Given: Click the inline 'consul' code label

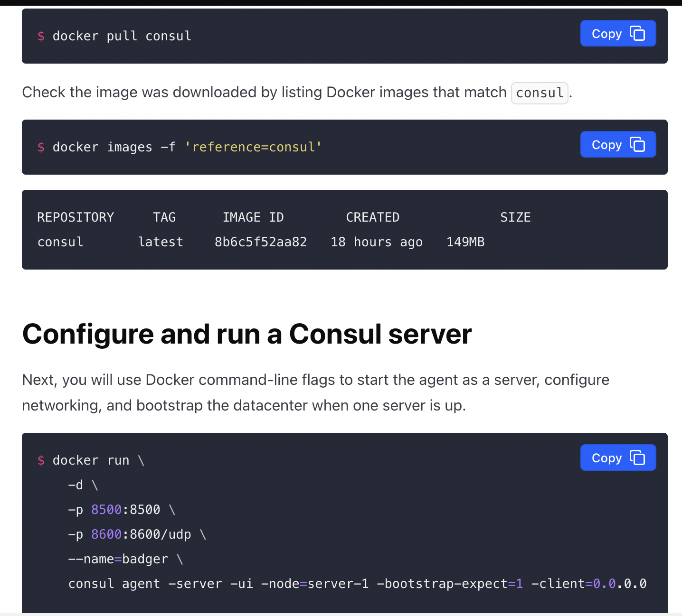Looking at the screenshot, I should 540,93.
